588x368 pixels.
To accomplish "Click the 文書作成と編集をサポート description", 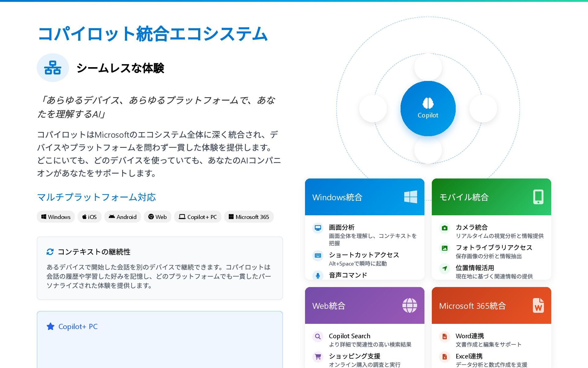I will point(488,344).
